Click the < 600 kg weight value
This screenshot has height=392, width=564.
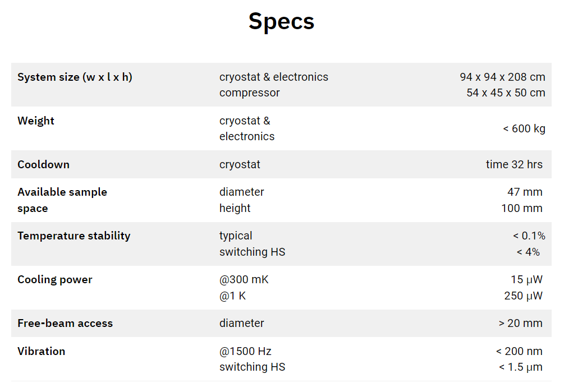(x=524, y=128)
